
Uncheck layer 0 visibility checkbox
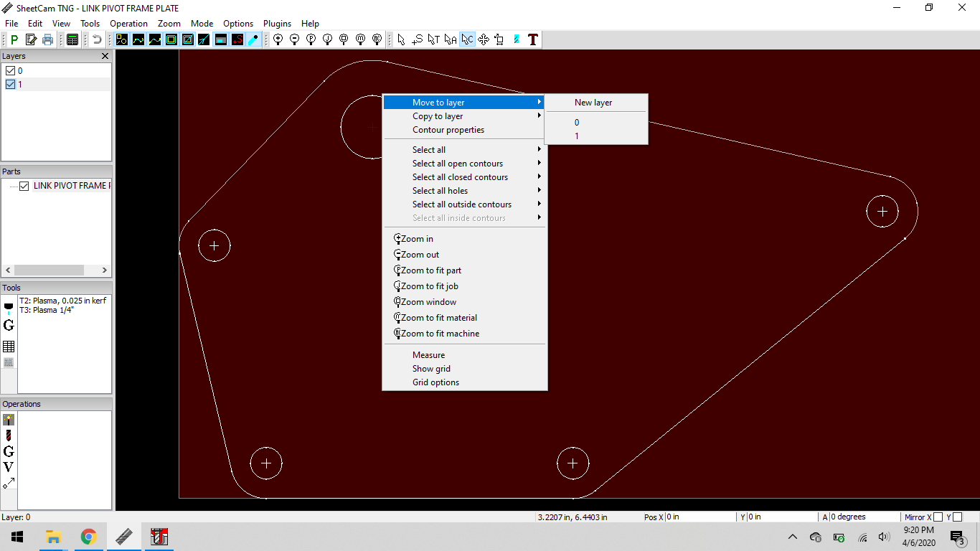coord(10,71)
